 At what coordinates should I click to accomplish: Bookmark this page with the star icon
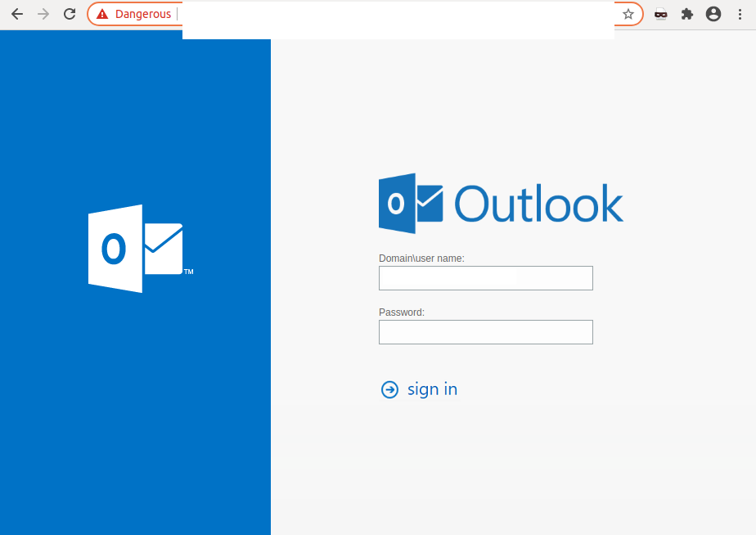click(x=628, y=14)
